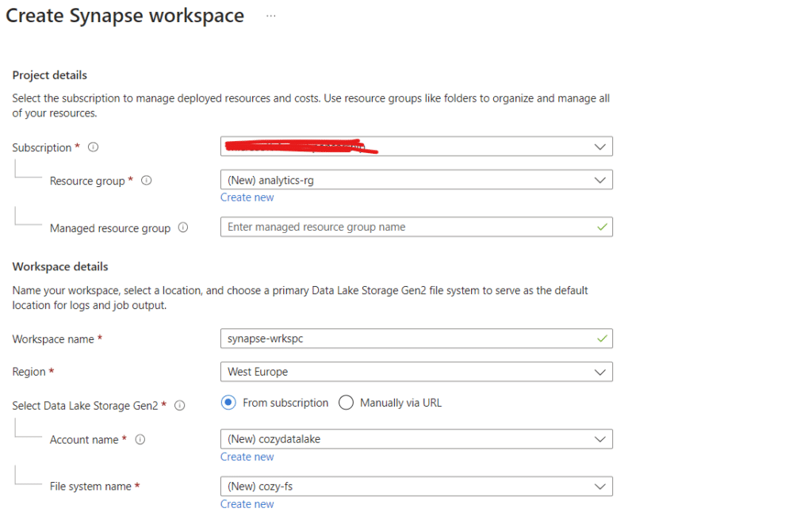Click the info icon next to Subscription
The height and width of the screenshot is (516, 812).
coord(94,147)
